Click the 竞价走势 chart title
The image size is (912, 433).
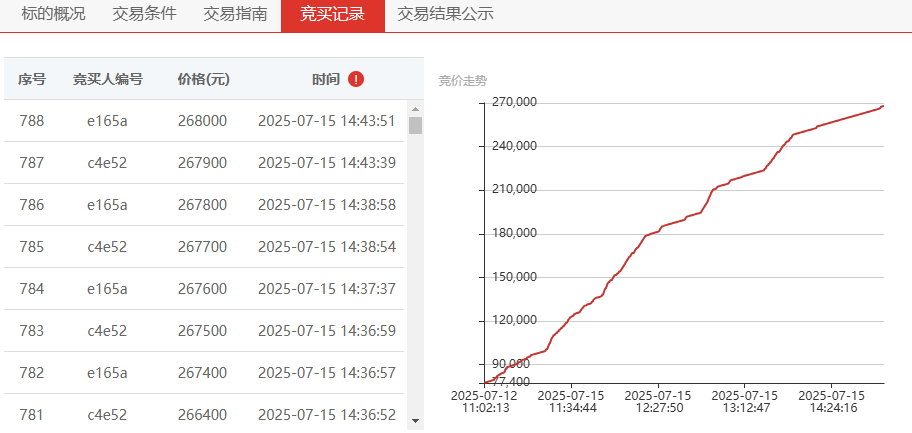pos(462,81)
